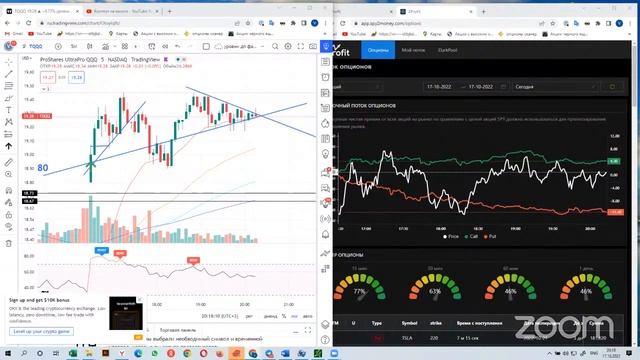Viewport: 640px width, 360px height.
Task: Open the indicators menu
Action: click(106, 47)
